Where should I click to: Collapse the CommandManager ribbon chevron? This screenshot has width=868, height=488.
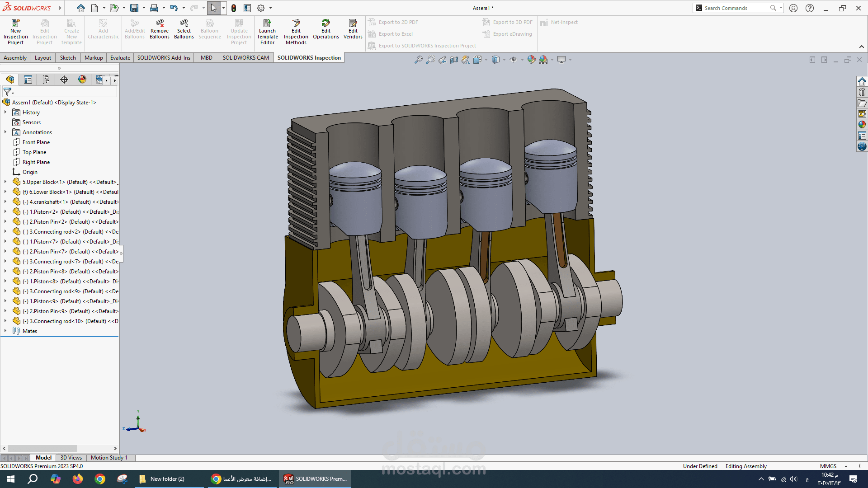click(x=862, y=47)
